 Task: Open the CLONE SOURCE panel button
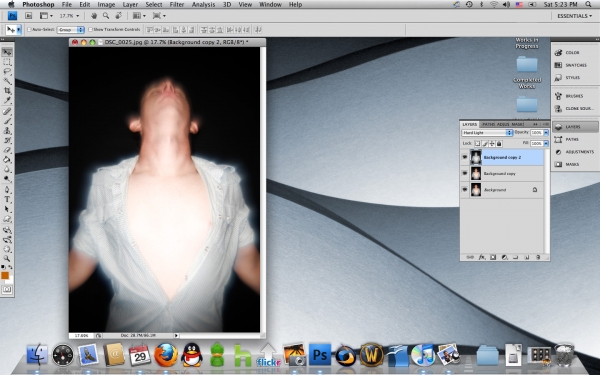pos(575,109)
